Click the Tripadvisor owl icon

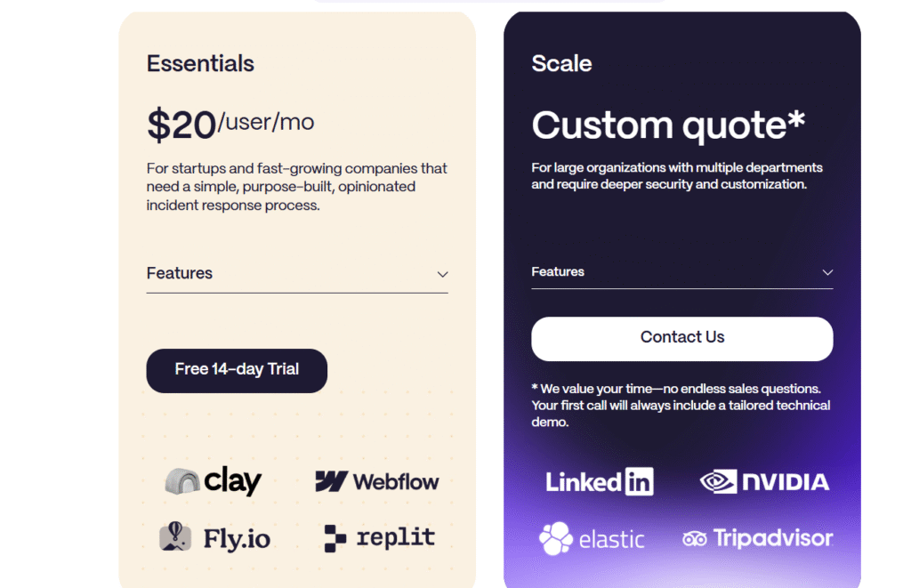[694, 539]
